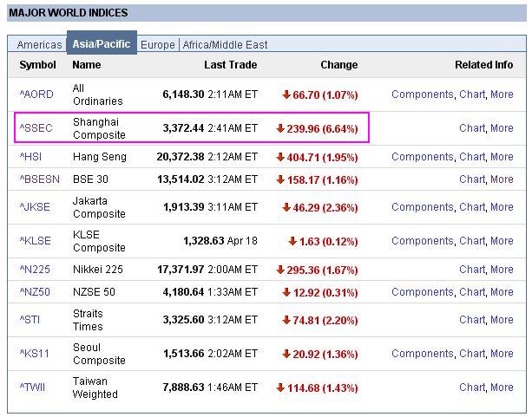View Components for NZSE 50
Viewport: 532px width, 417px height.
[x=422, y=292]
